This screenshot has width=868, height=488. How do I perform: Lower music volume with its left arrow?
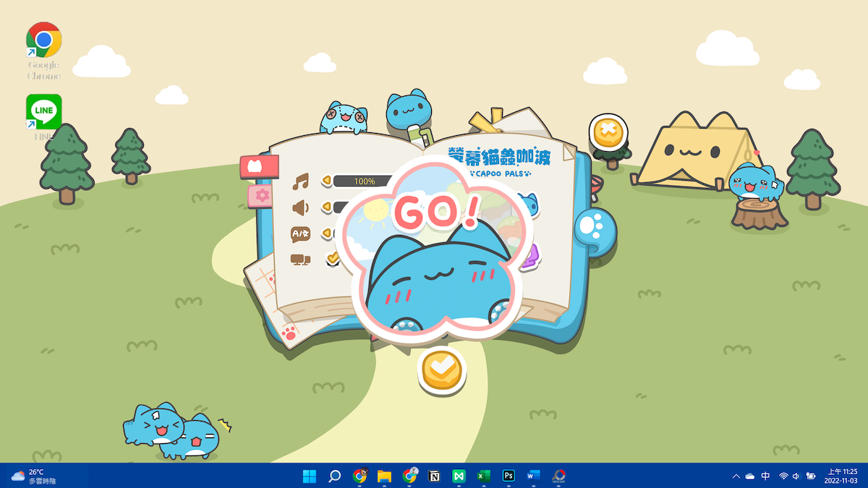click(326, 181)
